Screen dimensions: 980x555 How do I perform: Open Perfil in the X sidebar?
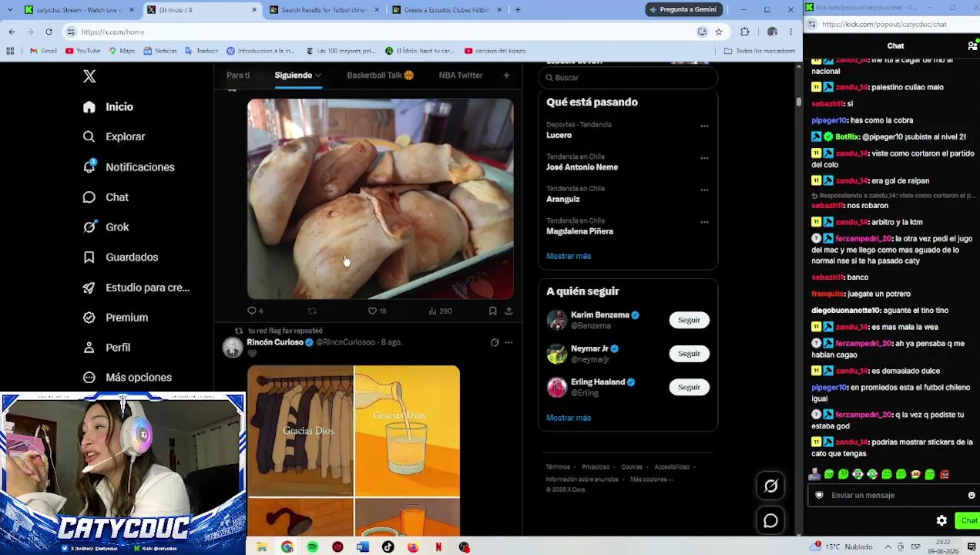pyautogui.click(x=107, y=348)
